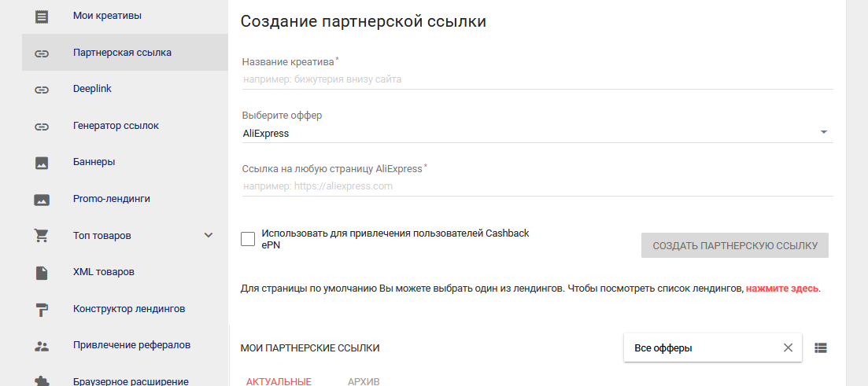
Task: Click the Мои партнерские ссылки heading
Action: (310, 347)
